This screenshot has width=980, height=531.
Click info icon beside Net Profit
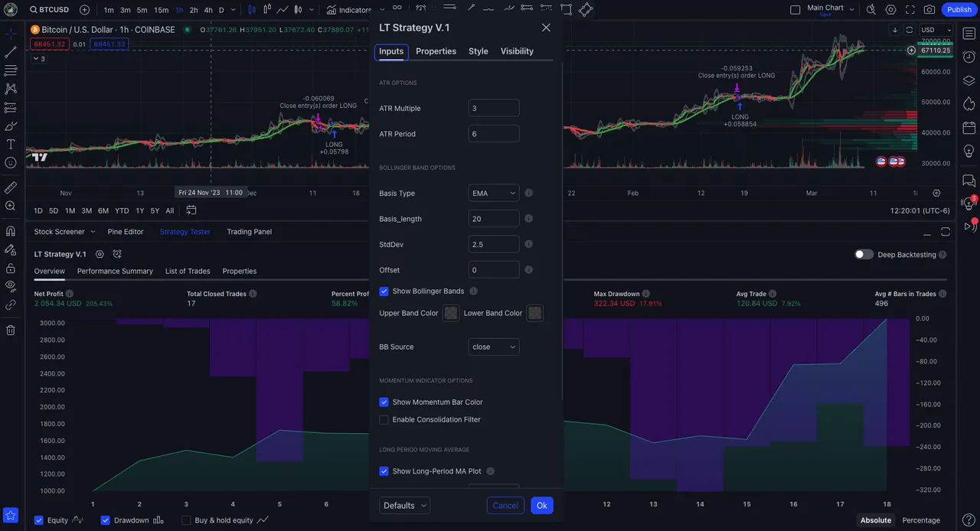coord(70,294)
